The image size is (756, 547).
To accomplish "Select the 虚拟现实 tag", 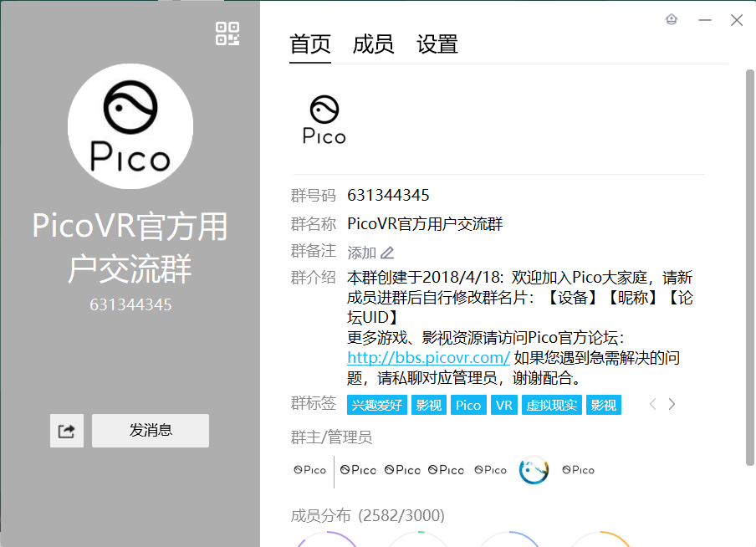I will pos(552,405).
